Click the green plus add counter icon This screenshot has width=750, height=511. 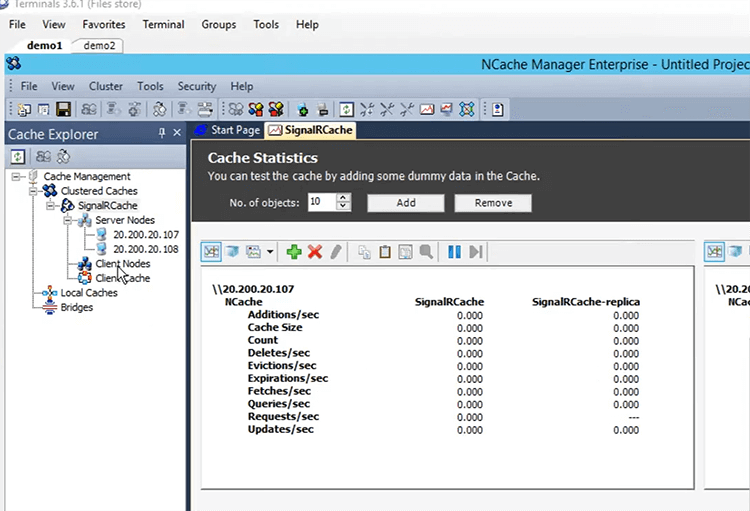(294, 252)
